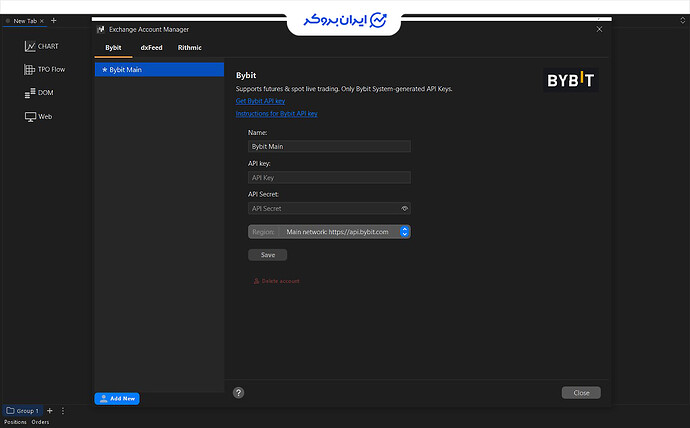Open Get Bybit API key link

261,101
